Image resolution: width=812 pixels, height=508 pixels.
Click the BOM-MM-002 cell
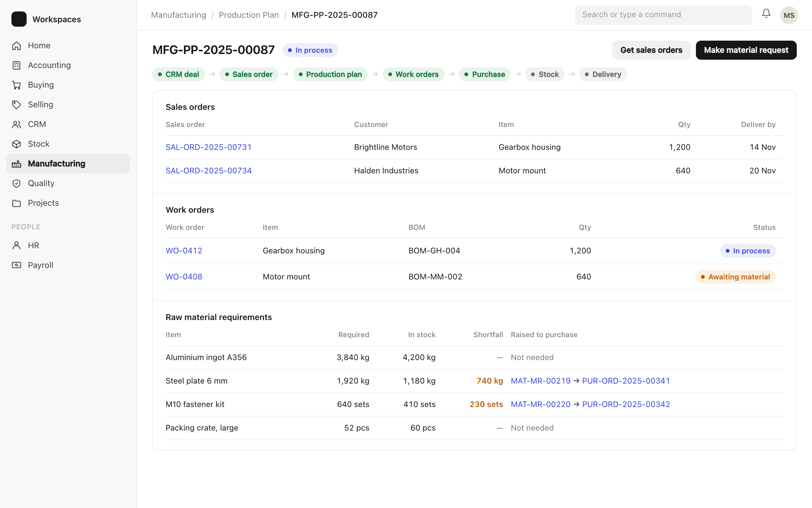point(435,277)
